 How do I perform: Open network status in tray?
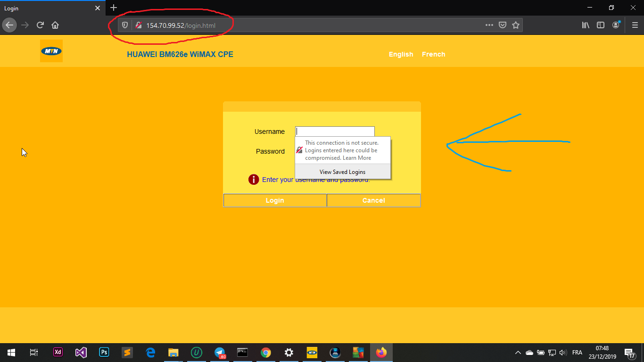[x=552, y=353]
